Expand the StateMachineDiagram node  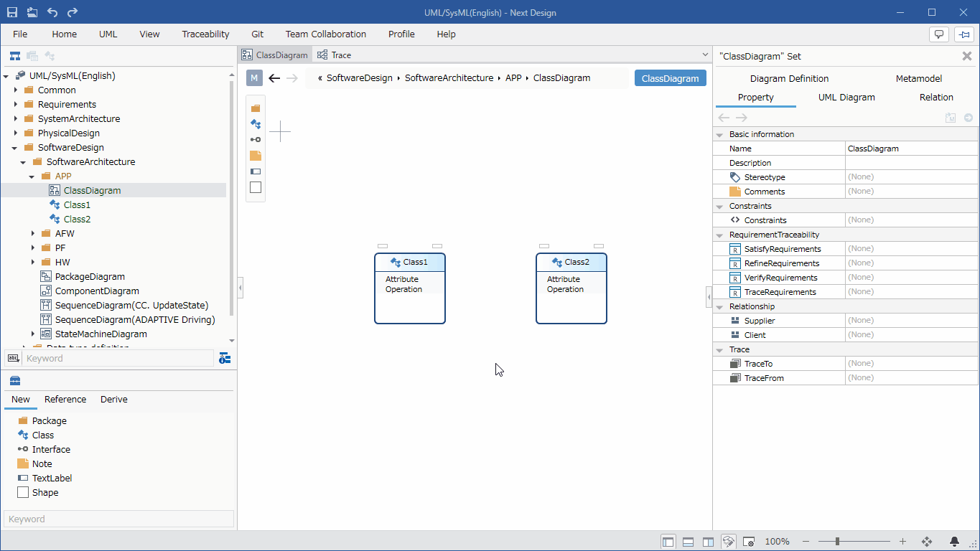tap(32, 334)
